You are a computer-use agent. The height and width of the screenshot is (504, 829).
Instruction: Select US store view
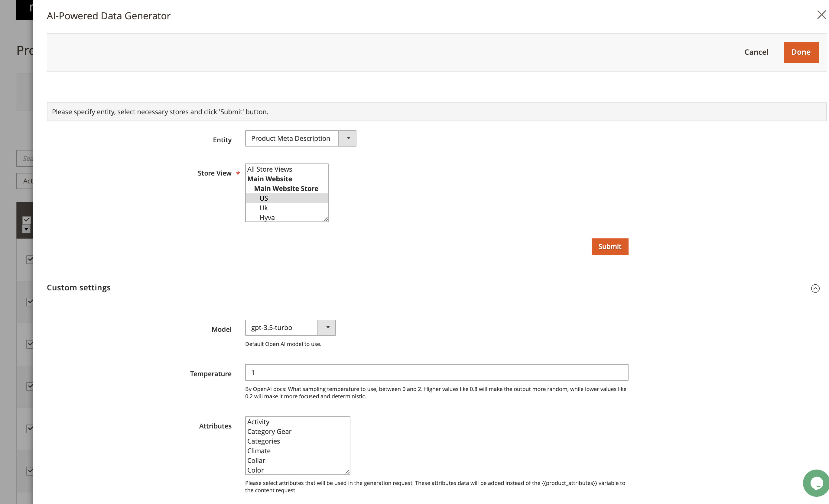click(x=287, y=198)
